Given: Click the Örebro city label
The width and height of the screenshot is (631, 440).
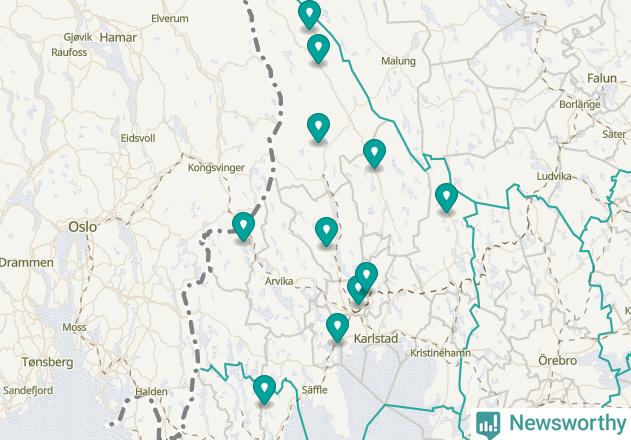Looking at the screenshot, I should tap(557, 360).
